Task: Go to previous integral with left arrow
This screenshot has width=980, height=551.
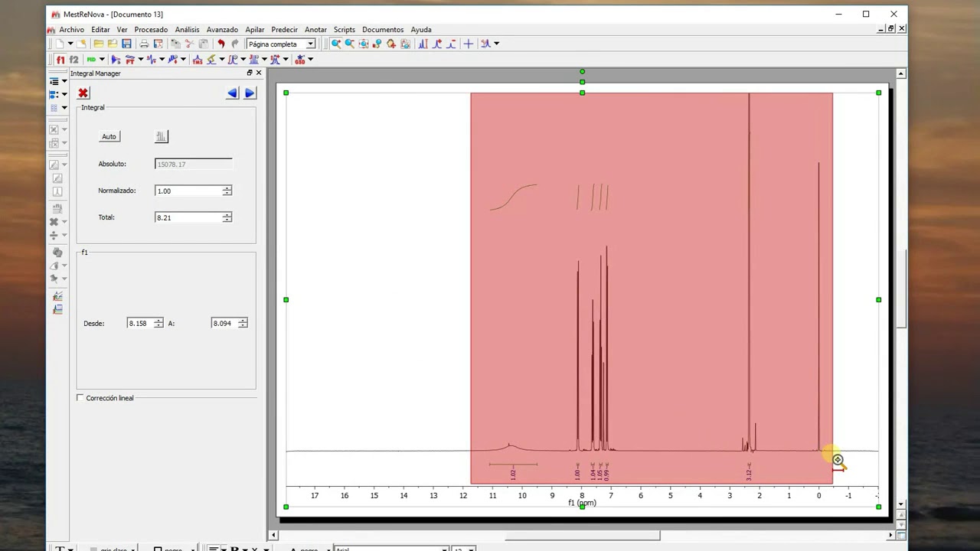Action: (233, 93)
